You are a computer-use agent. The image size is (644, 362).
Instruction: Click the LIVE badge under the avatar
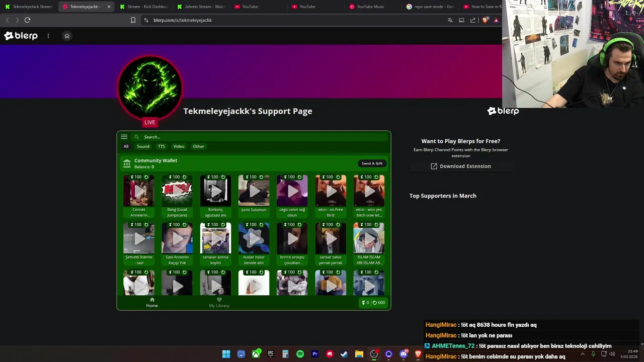click(x=150, y=122)
